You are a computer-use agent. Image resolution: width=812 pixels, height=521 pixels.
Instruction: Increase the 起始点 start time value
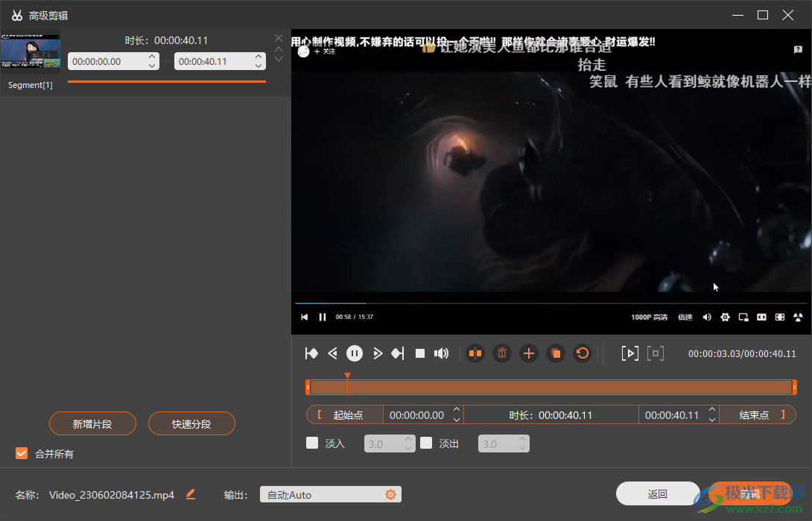tap(457, 410)
